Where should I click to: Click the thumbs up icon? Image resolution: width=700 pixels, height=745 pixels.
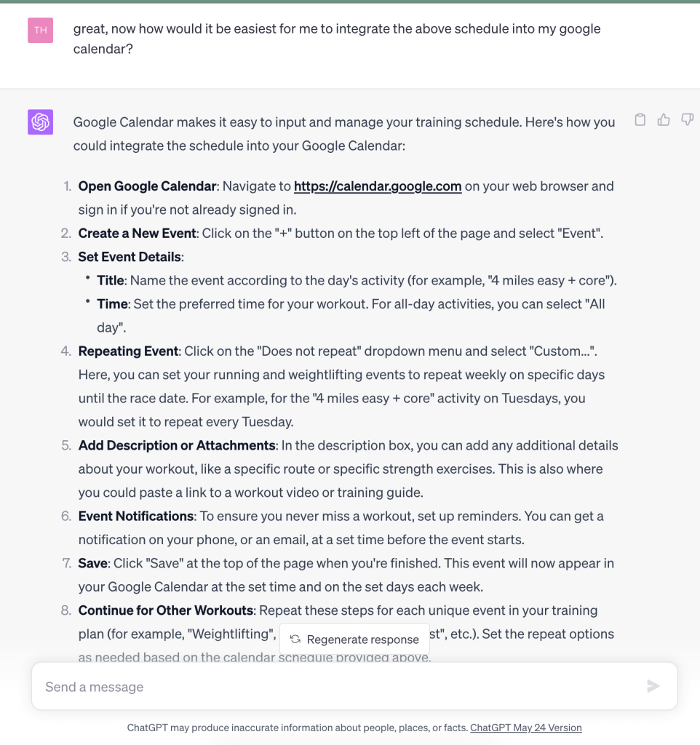pos(664,120)
